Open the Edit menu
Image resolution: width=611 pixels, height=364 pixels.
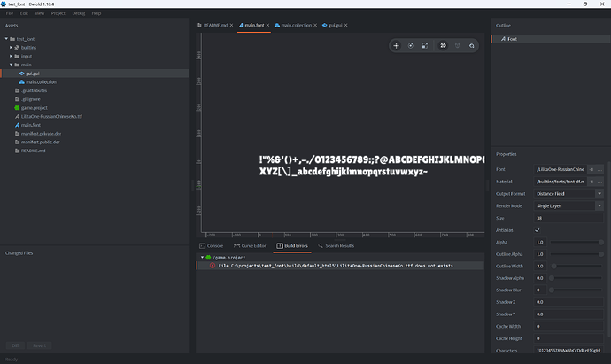pos(24,13)
